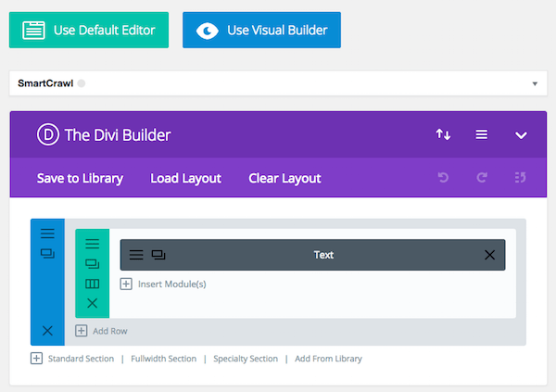556x392 pixels.
Task: Delete the blue section
Action: coord(47,331)
